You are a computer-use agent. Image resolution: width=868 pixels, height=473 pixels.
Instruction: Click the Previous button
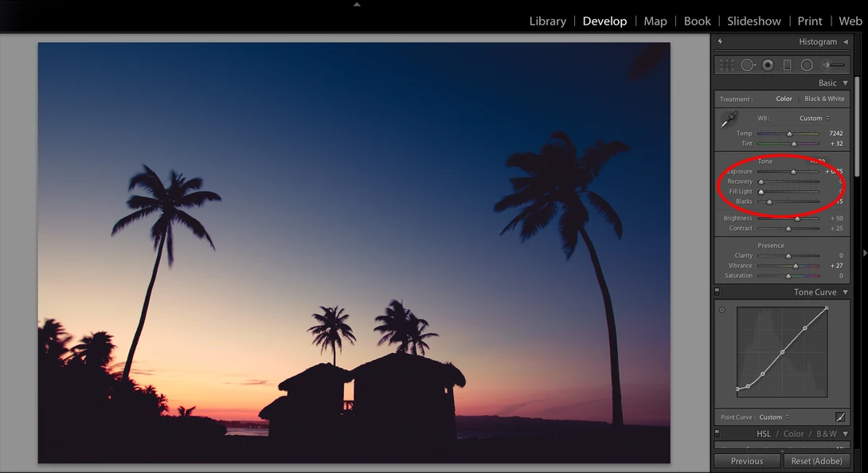[x=747, y=461]
